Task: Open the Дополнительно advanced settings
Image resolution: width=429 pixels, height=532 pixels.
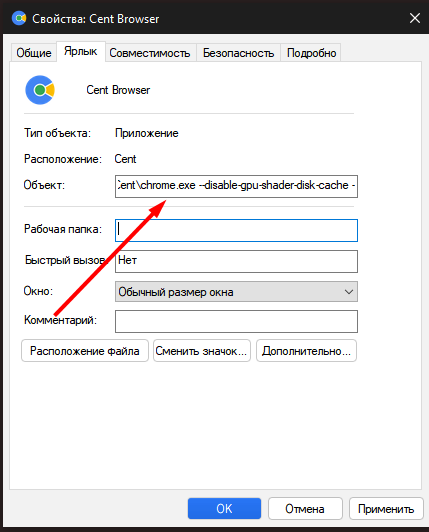Action: (x=306, y=351)
